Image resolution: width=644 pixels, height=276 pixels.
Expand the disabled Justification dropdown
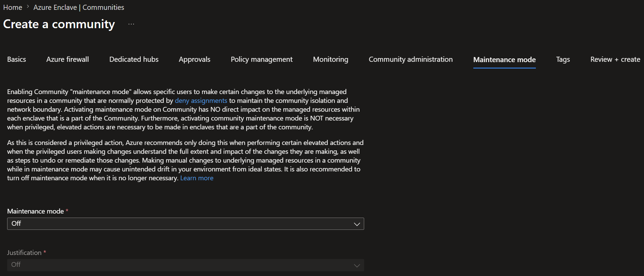(x=186, y=265)
